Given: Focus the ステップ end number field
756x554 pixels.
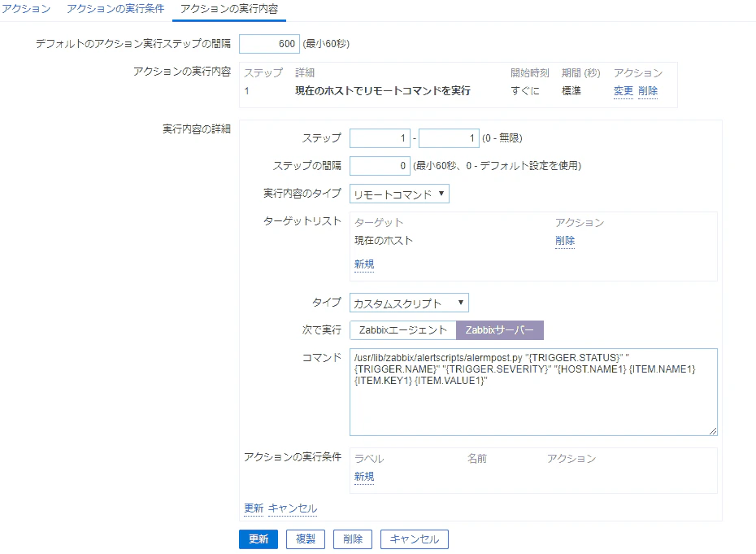Looking at the screenshot, I should (449, 138).
